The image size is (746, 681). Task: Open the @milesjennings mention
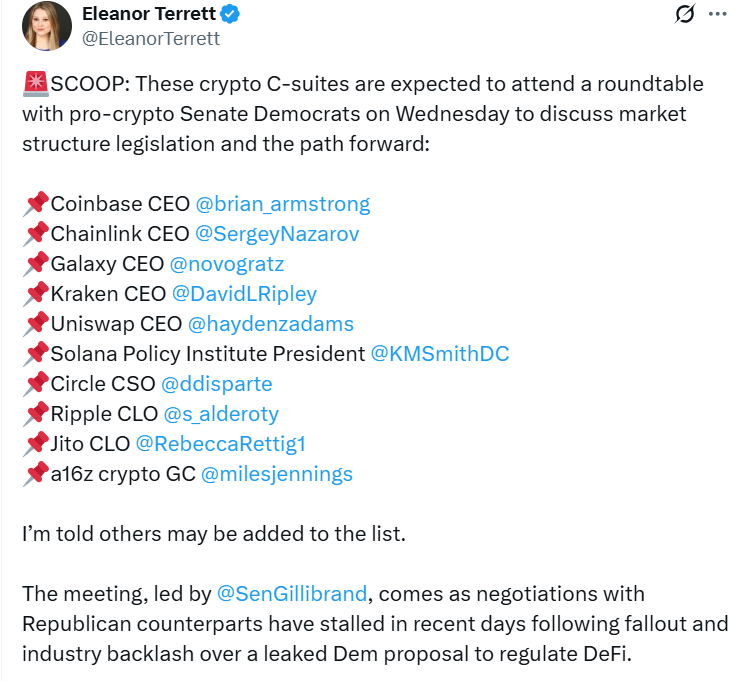[277, 474]
